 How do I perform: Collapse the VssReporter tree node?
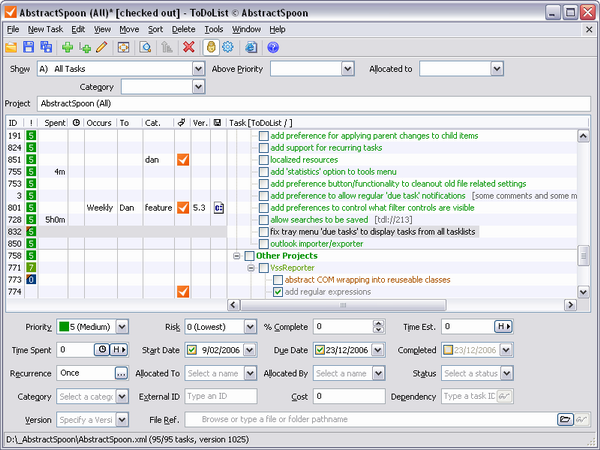[251, 268]
